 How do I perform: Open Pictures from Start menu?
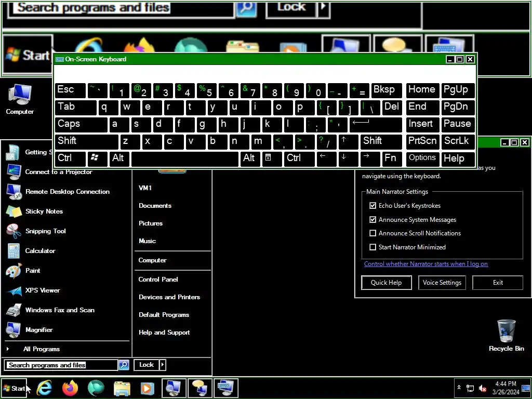(151, 223)
